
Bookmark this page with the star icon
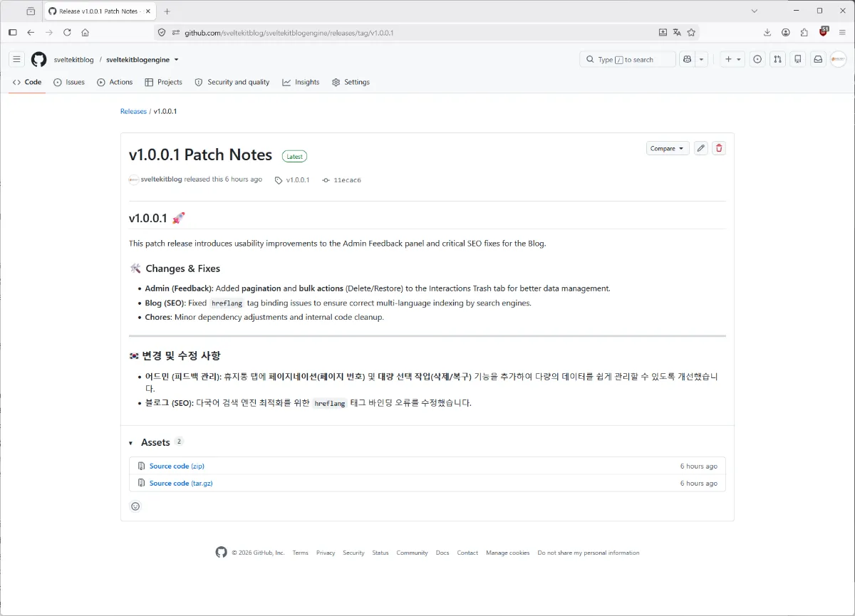(691, 32)
